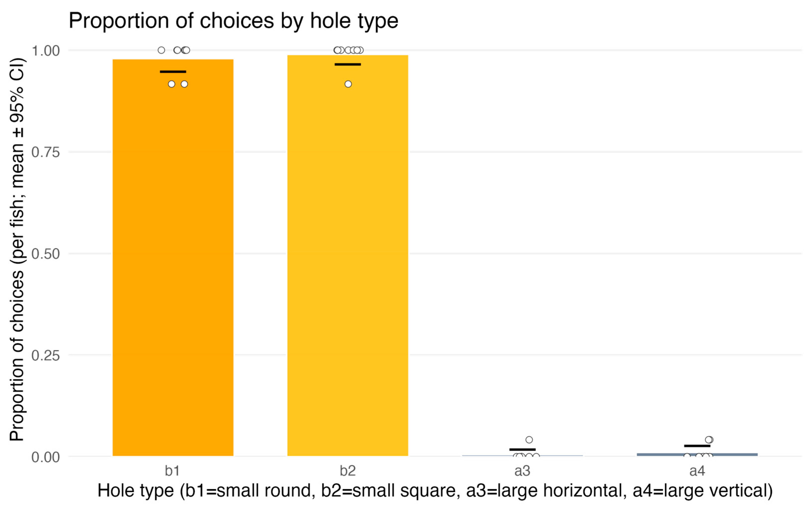Click the x-axis hole type description

tap(435, 491)
